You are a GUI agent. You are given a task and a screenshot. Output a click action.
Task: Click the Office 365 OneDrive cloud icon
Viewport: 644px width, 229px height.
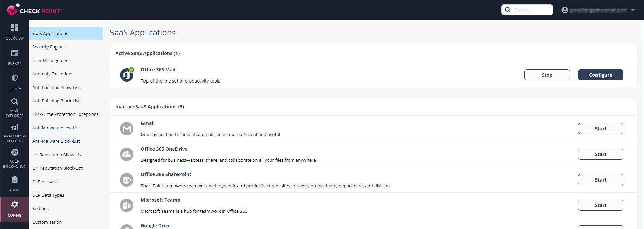[127, 154]
